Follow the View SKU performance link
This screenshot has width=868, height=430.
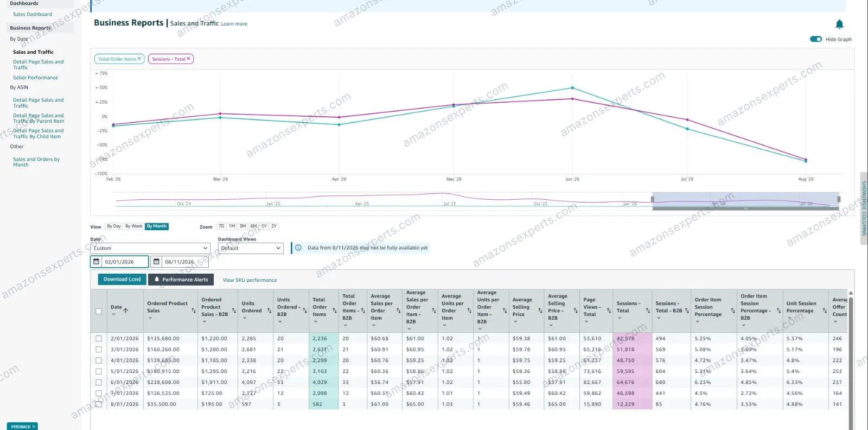(x=250, y=280)
